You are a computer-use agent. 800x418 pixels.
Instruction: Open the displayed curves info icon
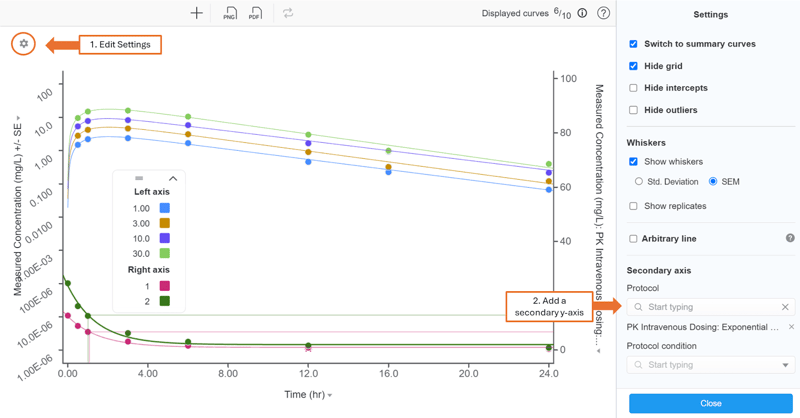point(582,13)
